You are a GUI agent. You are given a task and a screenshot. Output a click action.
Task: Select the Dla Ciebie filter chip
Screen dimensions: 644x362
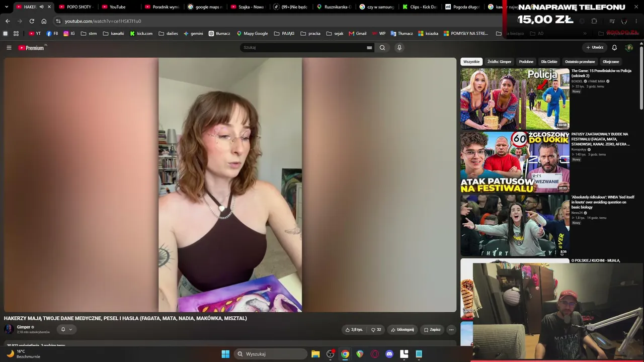(x=549, y=62)
